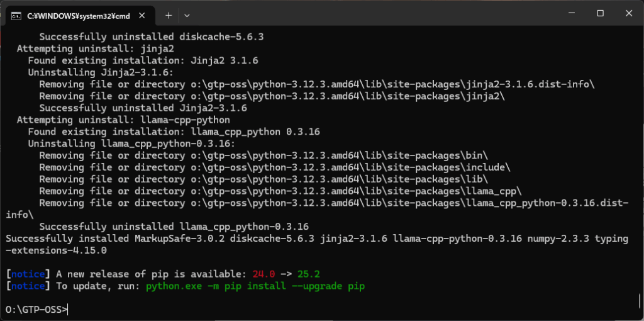The height and width of the screenshot is (321, 644).
Task: Click the Successfully uninstalled diskcache-5.6.3 line
Action: coord(151,37)
